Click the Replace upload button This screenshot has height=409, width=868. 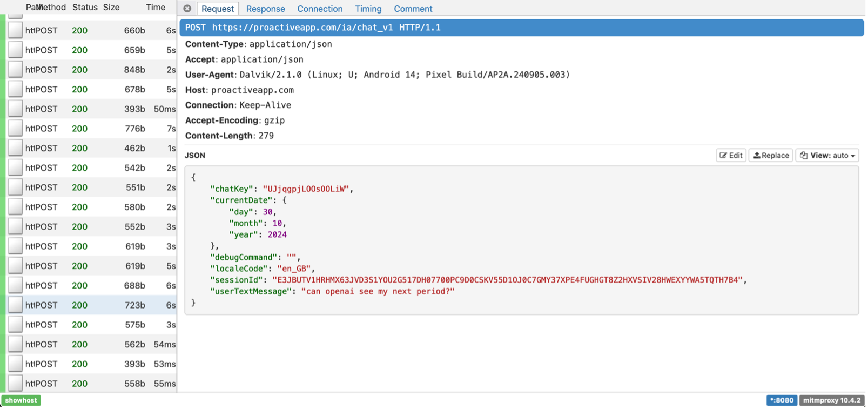[771, 156]
